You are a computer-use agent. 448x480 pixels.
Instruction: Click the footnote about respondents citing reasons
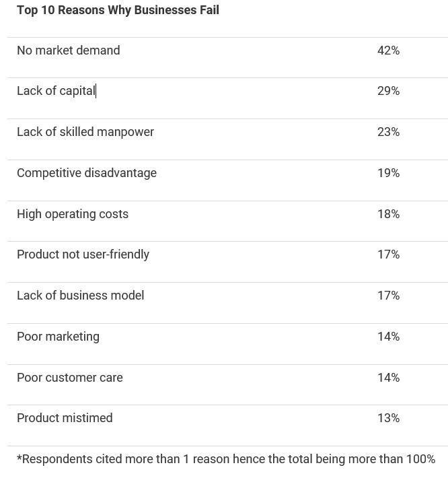226,459
